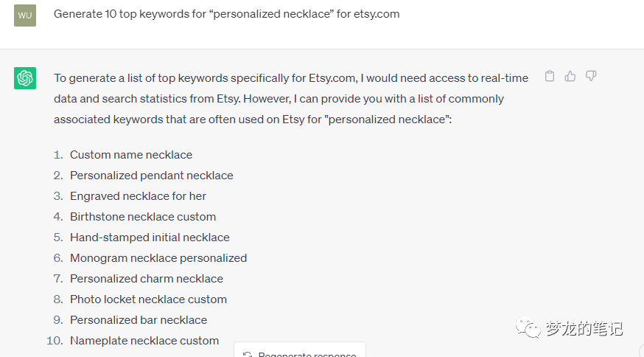Click "Personalized pendant necklace" keyword
The image size is (644, 357).
click(x=151, y=176)
